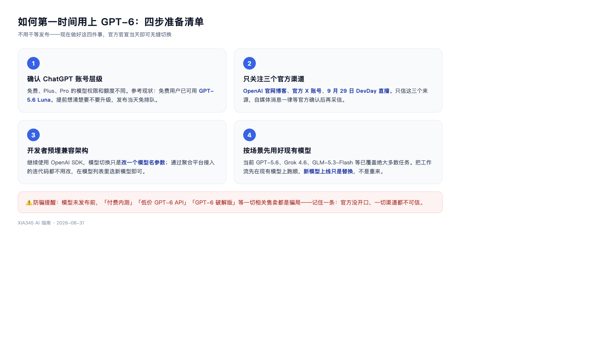Select card title 按场景先用好现有模型

[x=277, y=151]
